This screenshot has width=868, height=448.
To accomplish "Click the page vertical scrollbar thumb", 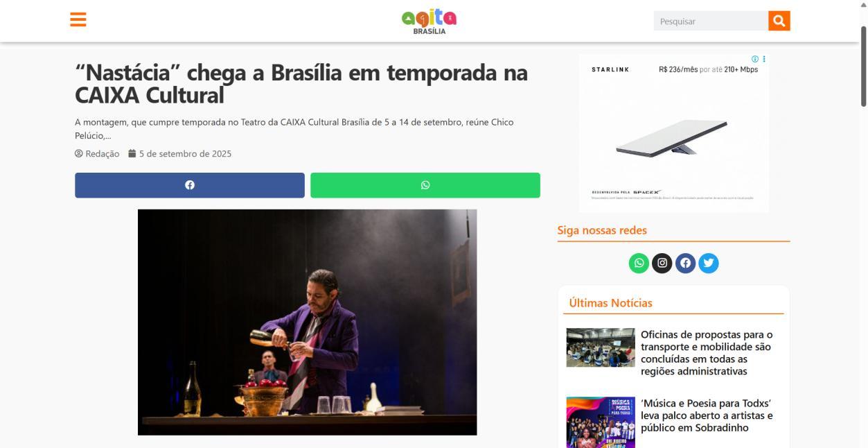I will coord(864,66).
